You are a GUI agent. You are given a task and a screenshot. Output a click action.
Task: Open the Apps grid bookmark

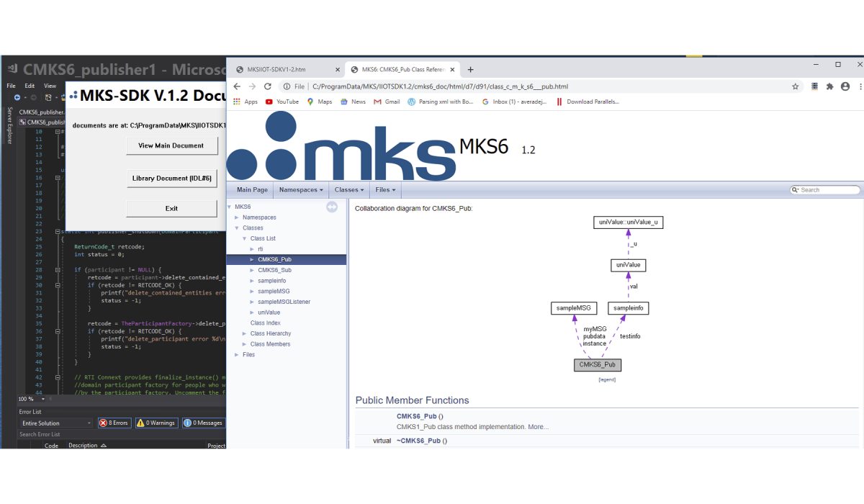[x=246, y=102]
